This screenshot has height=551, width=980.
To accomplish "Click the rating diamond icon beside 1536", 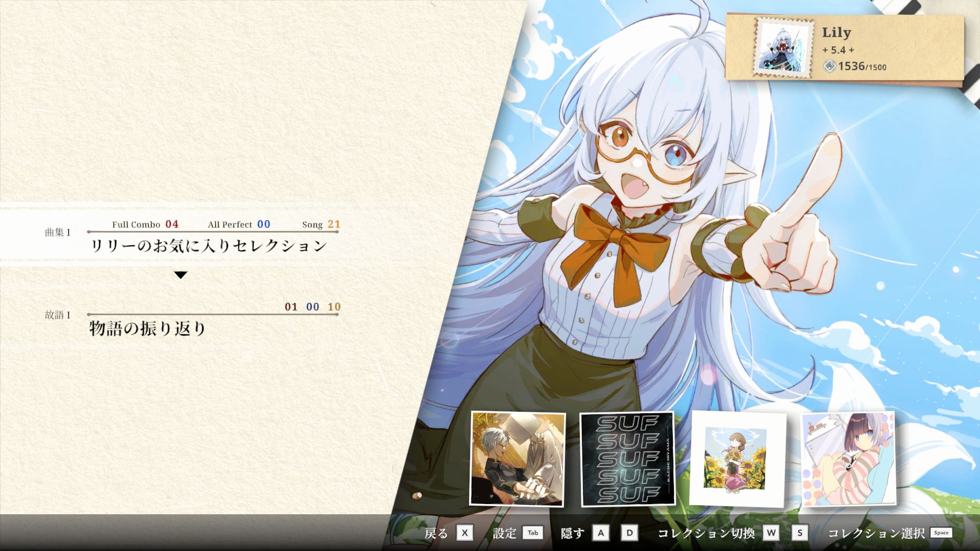I will coord(829,66).
